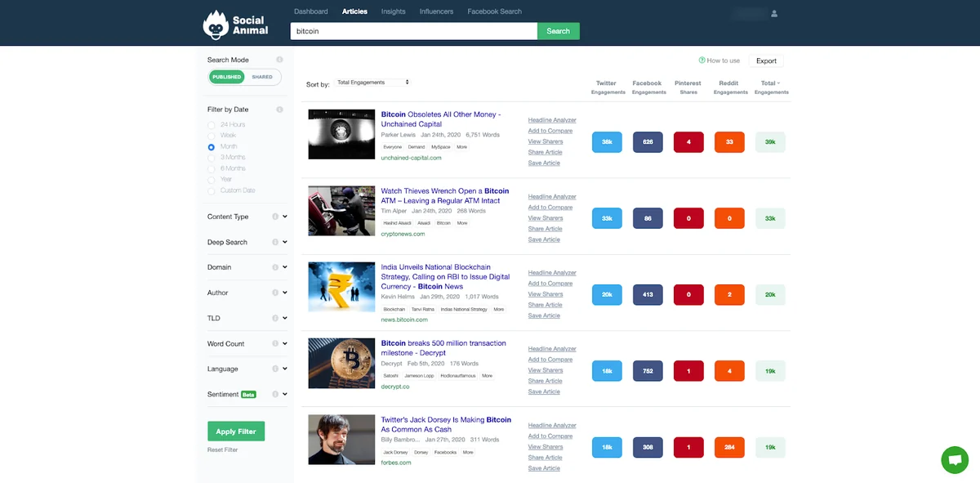Click the Content Type info icon
The height and width of the screenshot is (483, 980).
(275, 217)
